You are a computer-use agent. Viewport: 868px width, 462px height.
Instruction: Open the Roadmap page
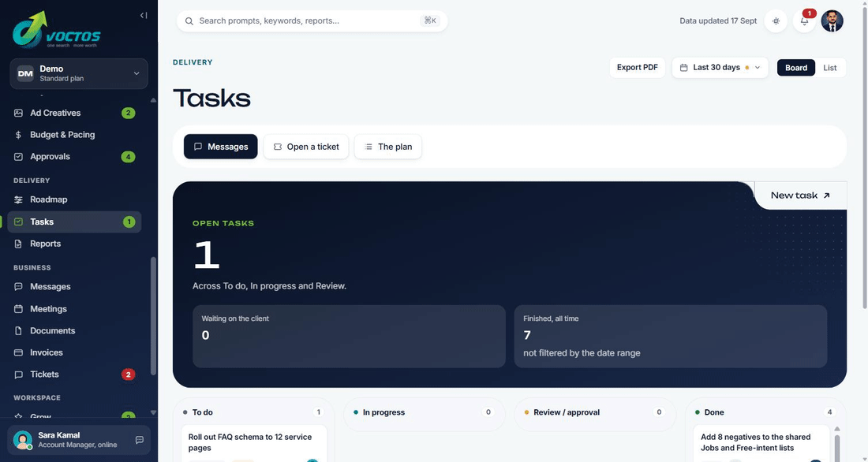[75, 199]
